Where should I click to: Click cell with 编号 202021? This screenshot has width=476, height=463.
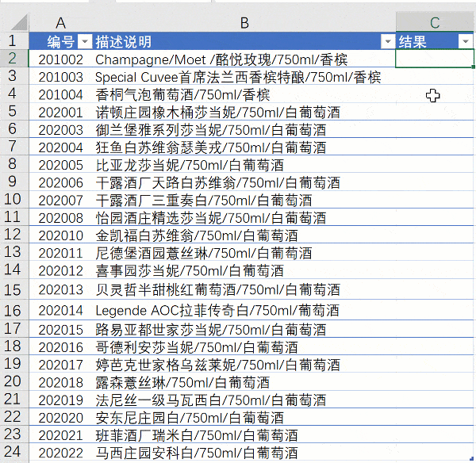[x=61, y=434]
